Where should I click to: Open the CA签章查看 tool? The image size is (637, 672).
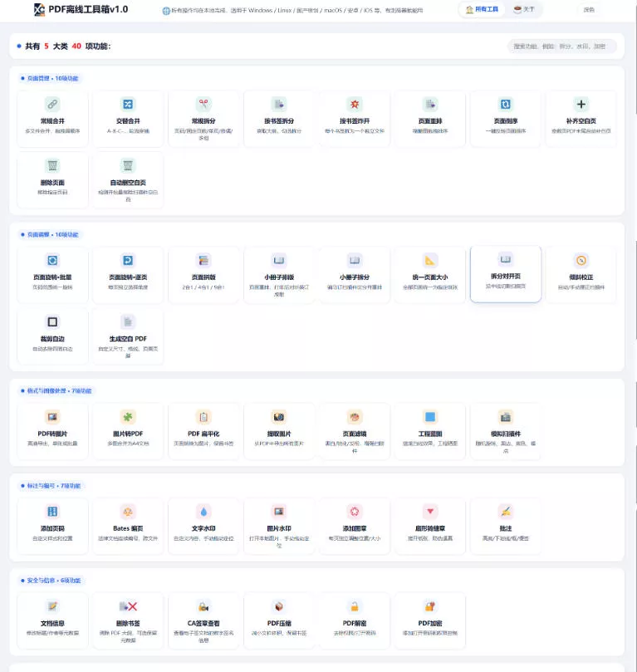203,621
